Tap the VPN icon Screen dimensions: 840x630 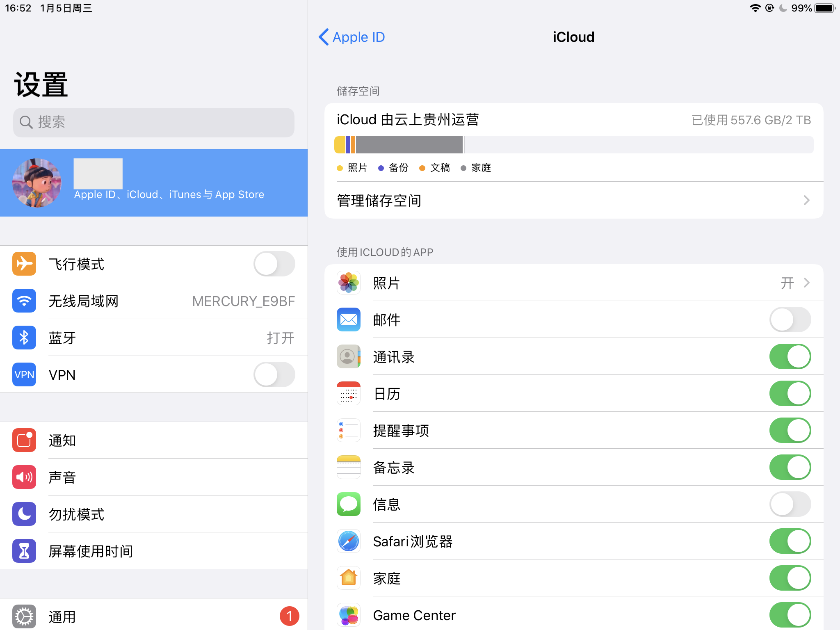click(x=24, y=374)
